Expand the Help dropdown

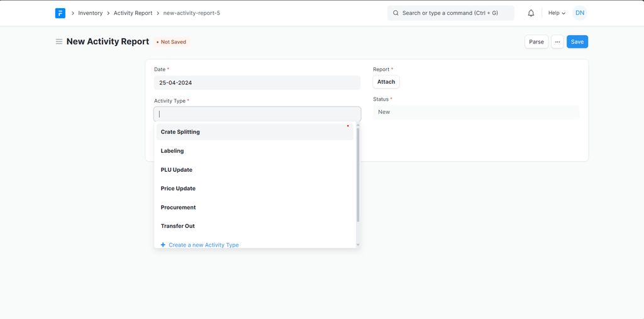[557, 13]
